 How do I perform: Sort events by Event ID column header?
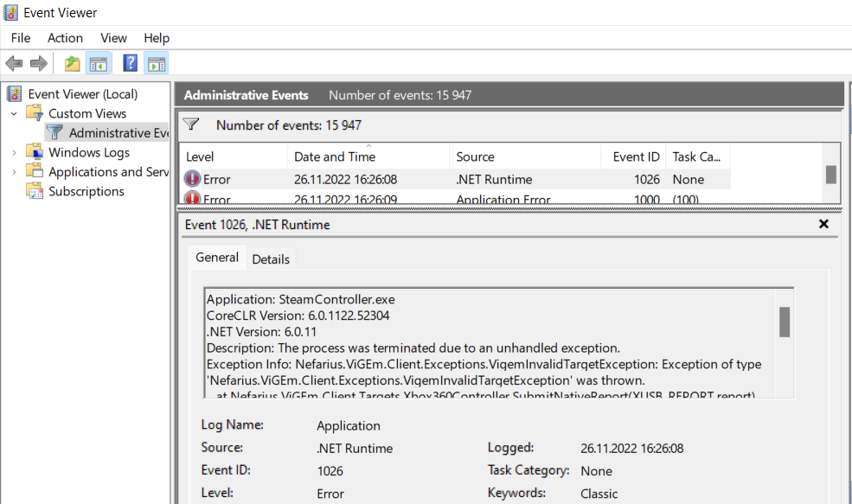[636, 156]
